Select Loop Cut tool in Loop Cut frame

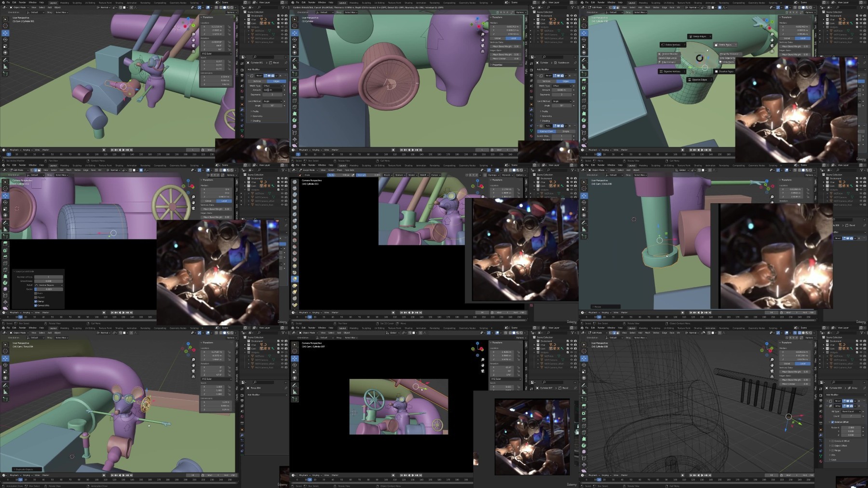coord(5,264)
